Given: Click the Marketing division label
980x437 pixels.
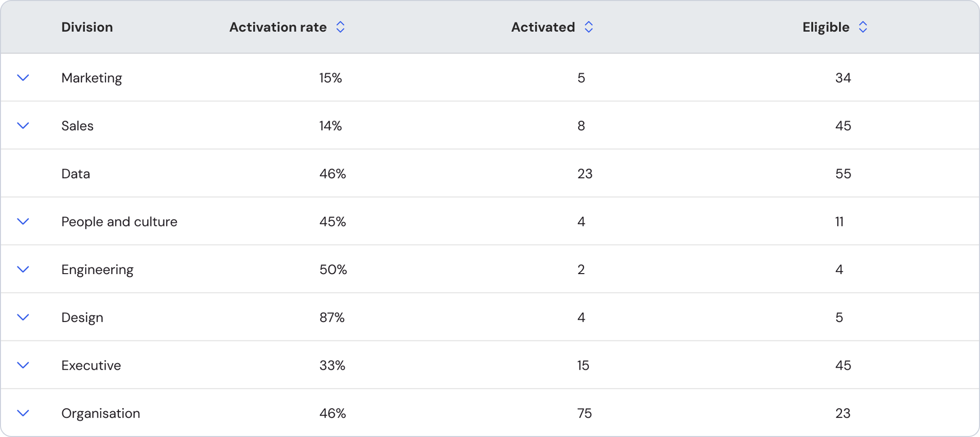Looking at the screenshot, I should click(x=92, y=77).
